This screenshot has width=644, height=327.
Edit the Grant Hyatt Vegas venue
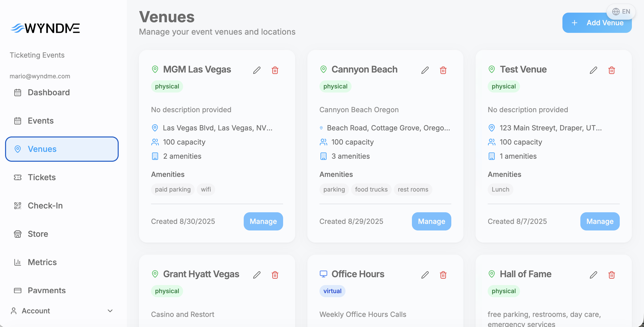click(257, 275)
